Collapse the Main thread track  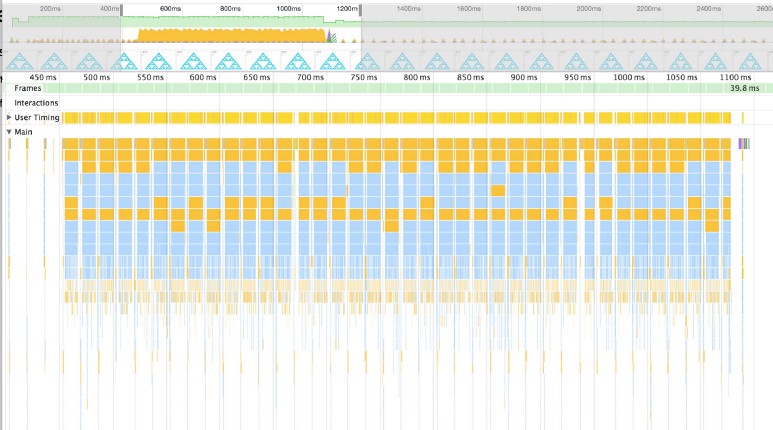pos(9,132)
